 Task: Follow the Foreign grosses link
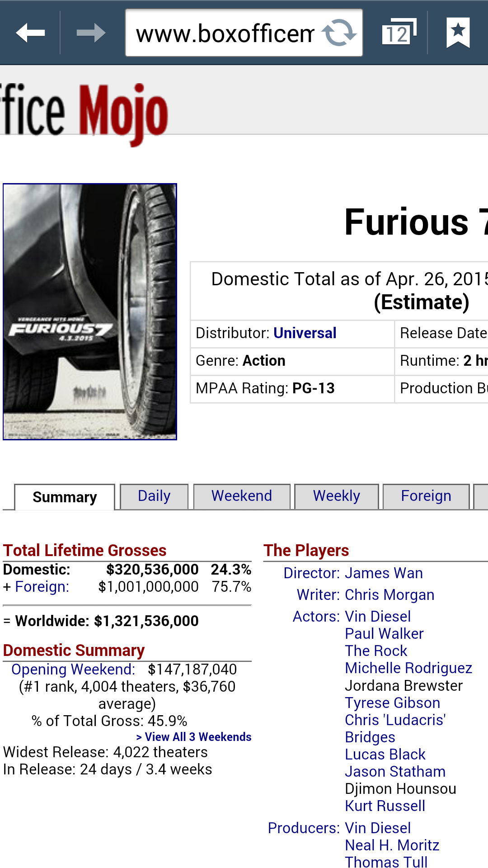pos(42,587)
